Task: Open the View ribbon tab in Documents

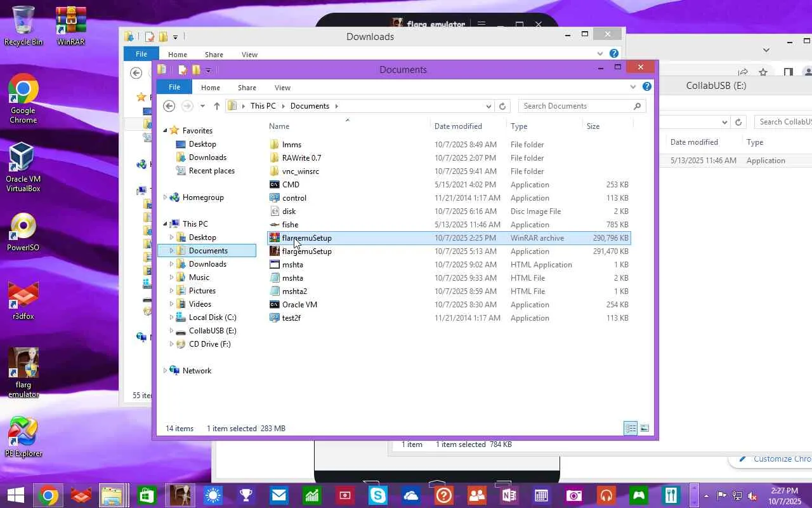Action: 282,88
